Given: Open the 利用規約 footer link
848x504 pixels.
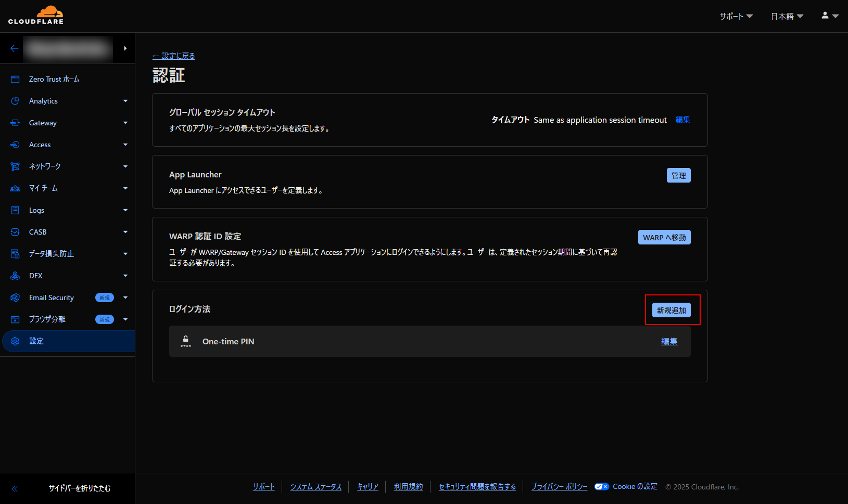Looking at the screenshot, I should pyautogui.click(x=409, y=487).
